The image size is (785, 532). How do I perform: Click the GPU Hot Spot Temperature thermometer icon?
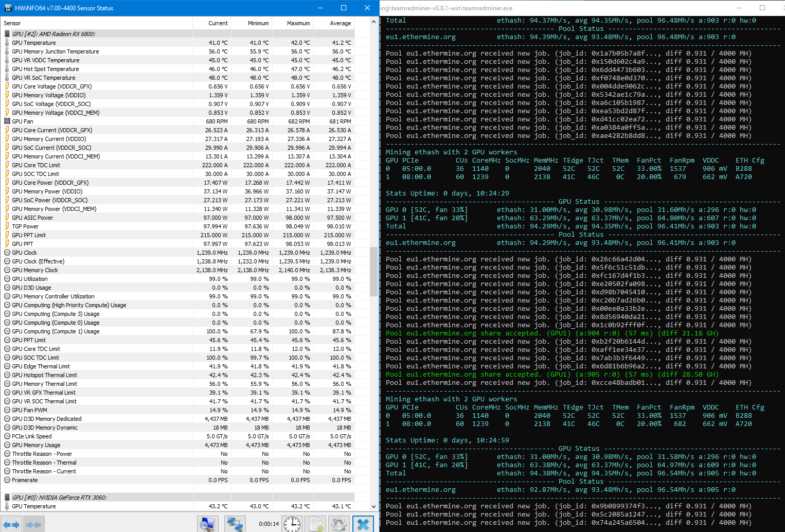(7, 69)
